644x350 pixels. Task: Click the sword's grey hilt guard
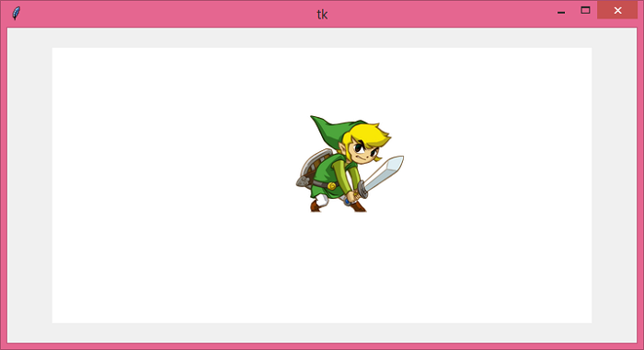click(362, 190)
